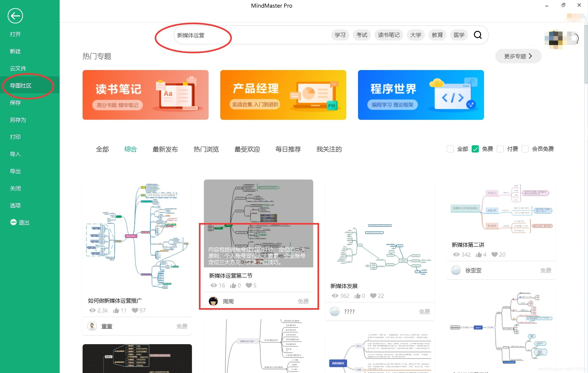Open the 产品经理 topic banner

[283, 95]
